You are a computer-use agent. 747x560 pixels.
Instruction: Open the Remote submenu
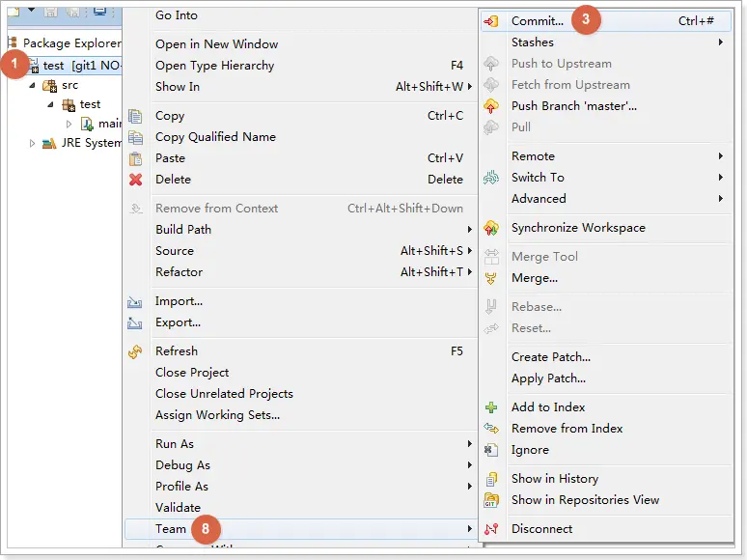[606, 156]
